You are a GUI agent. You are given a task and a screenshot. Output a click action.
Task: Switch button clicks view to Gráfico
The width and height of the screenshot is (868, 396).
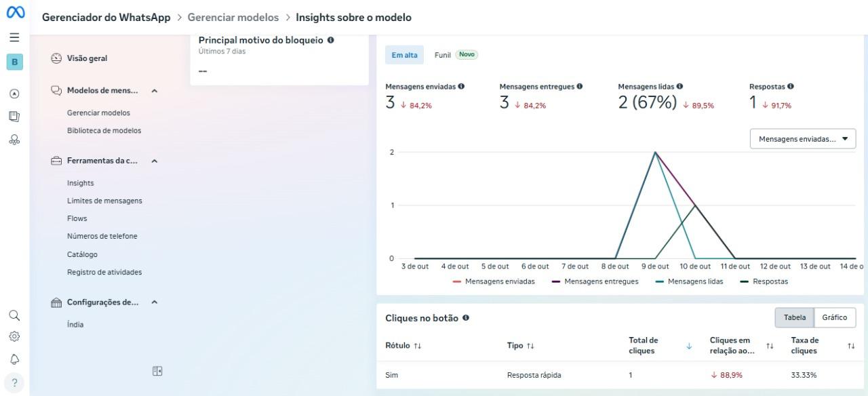click(x=835, y=317)
